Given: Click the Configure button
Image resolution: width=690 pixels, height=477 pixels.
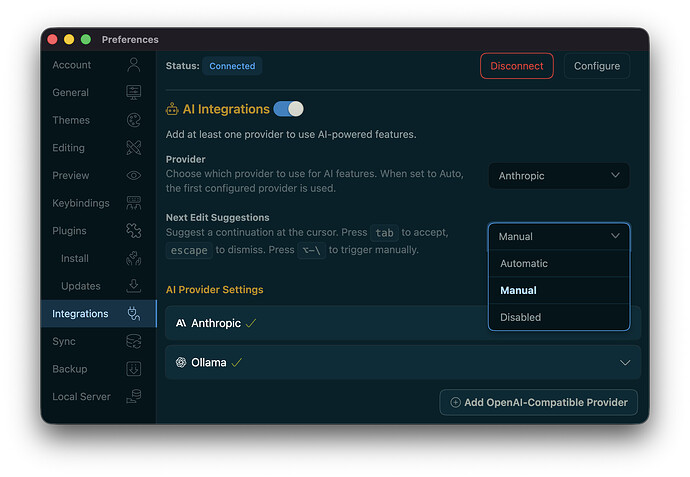Looking at the screenshot, I should (597, 66).
